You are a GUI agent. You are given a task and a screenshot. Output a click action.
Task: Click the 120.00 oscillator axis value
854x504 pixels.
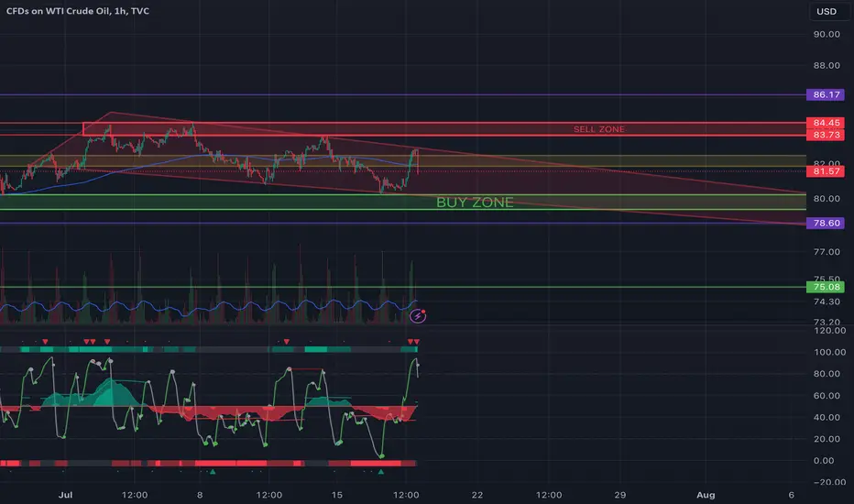click(x=830, y=330)
